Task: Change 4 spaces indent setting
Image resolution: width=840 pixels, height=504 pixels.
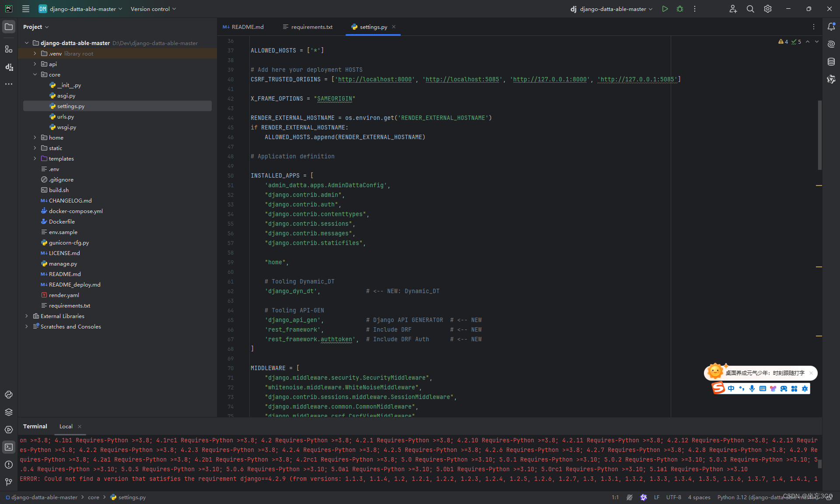Action: tap(699, 497)
